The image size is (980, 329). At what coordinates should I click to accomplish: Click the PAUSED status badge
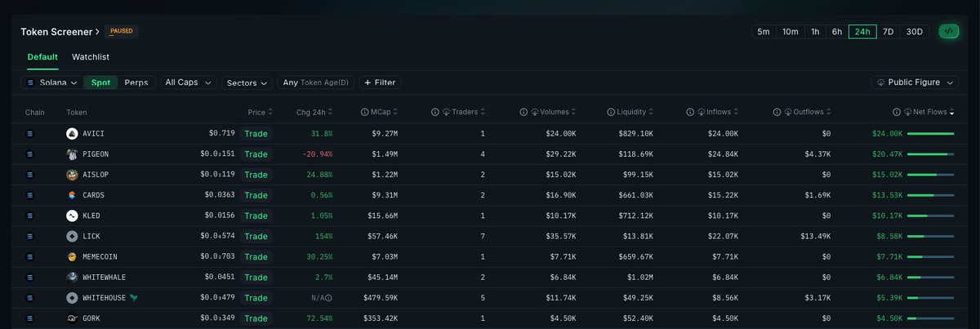121,31
